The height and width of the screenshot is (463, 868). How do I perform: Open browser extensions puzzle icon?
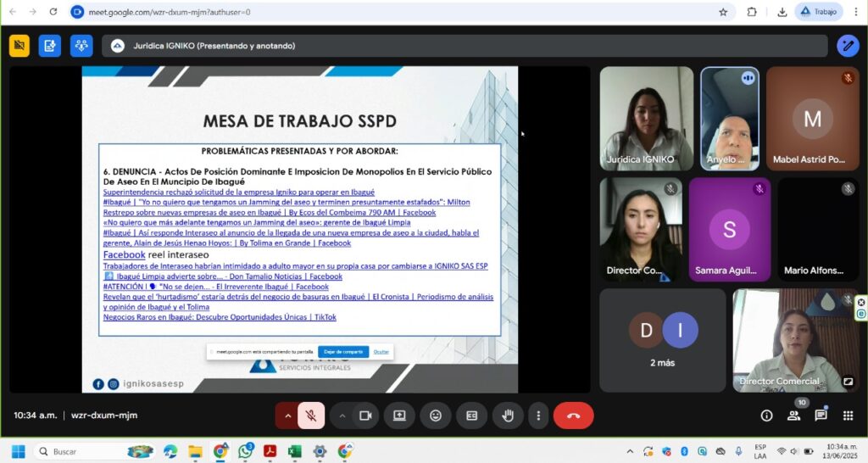point(752,12)
